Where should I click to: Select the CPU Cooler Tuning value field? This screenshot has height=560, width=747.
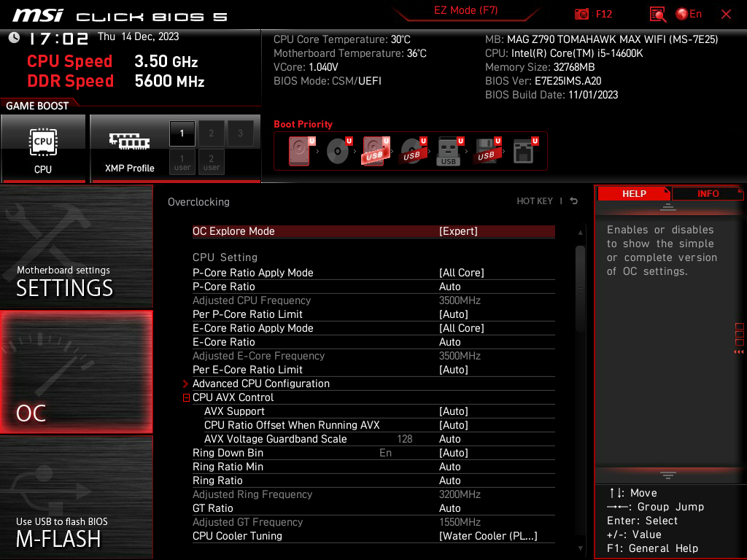click(488, 536)
